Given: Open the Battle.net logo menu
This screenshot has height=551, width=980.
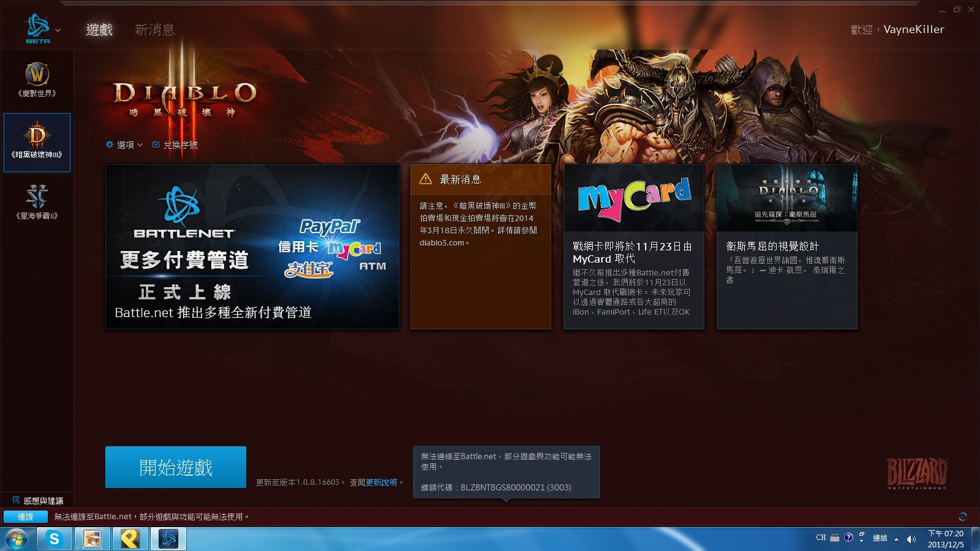Looking at the screenshot, I should (37, 28).
